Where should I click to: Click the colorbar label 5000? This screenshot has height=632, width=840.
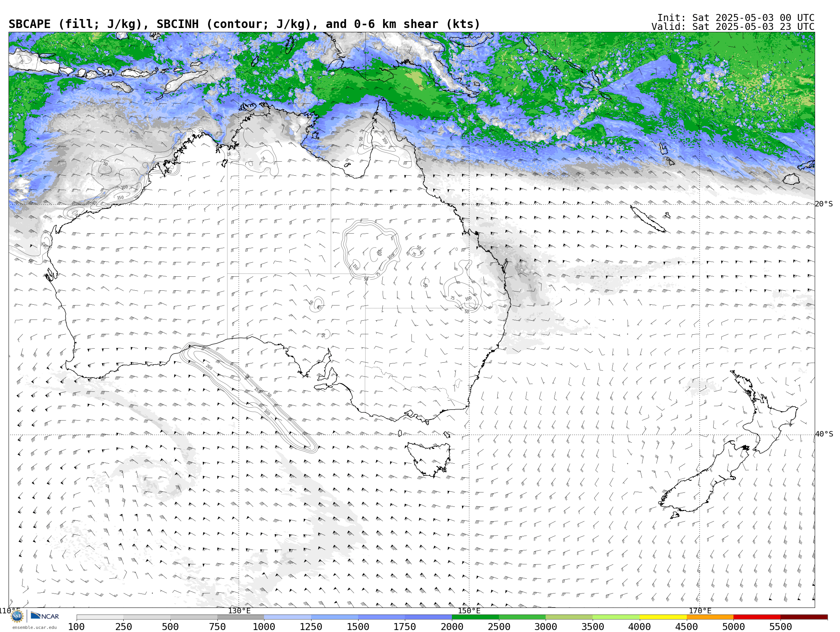pyautogui.click(x=733, y=627)
